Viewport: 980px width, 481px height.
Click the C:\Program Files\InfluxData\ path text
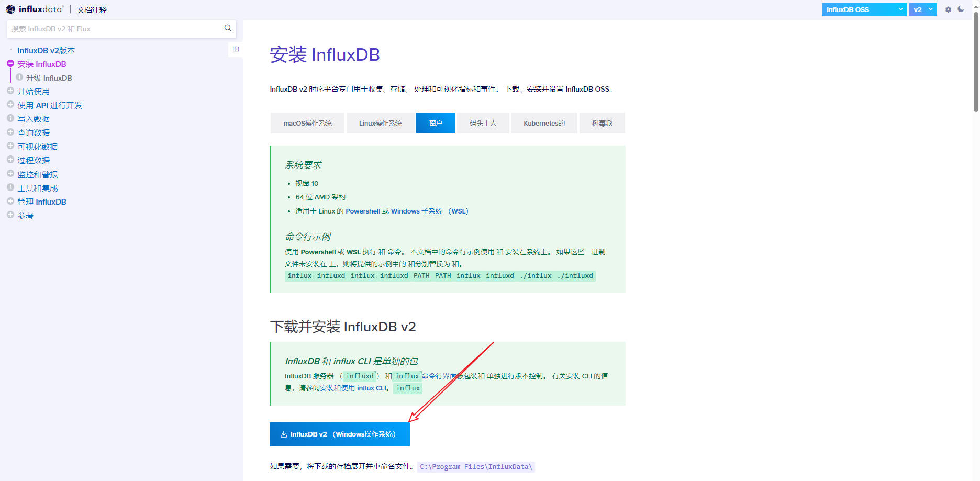(476, 466)
